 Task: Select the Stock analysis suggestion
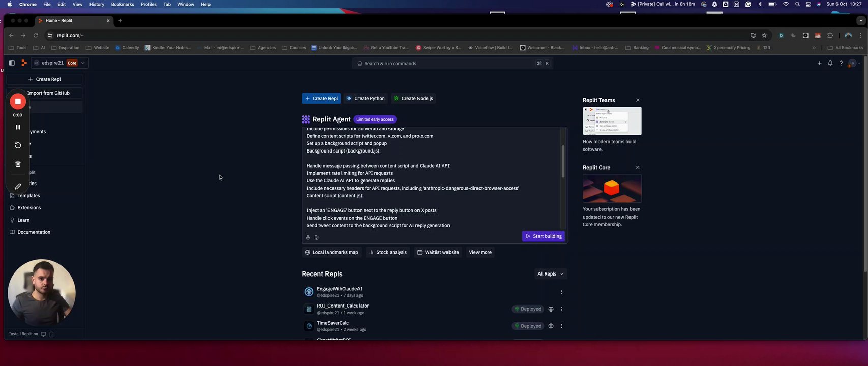pos(387,252)
